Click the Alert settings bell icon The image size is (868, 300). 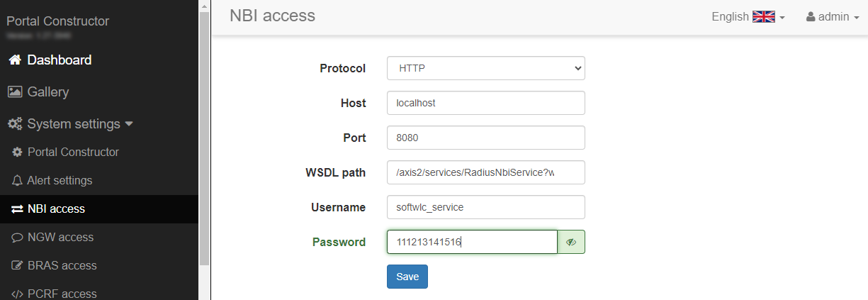click(18, 181)
